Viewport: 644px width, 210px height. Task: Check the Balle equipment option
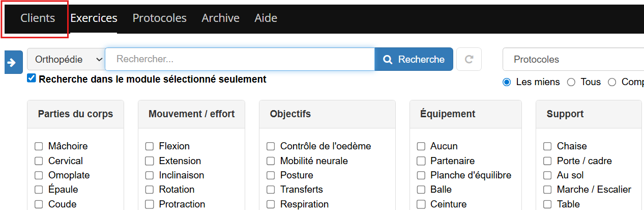pyautogui.click(x=421, y=190)
